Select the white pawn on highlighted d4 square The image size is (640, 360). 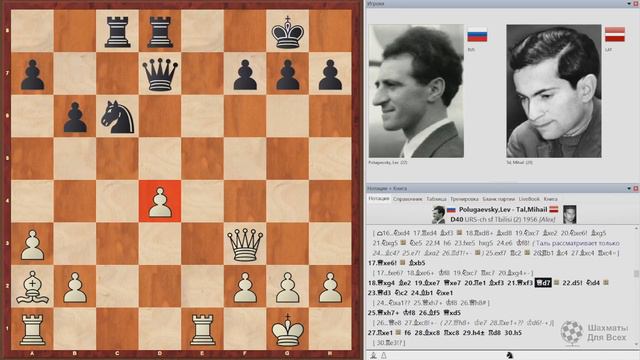tap(160, 201)
